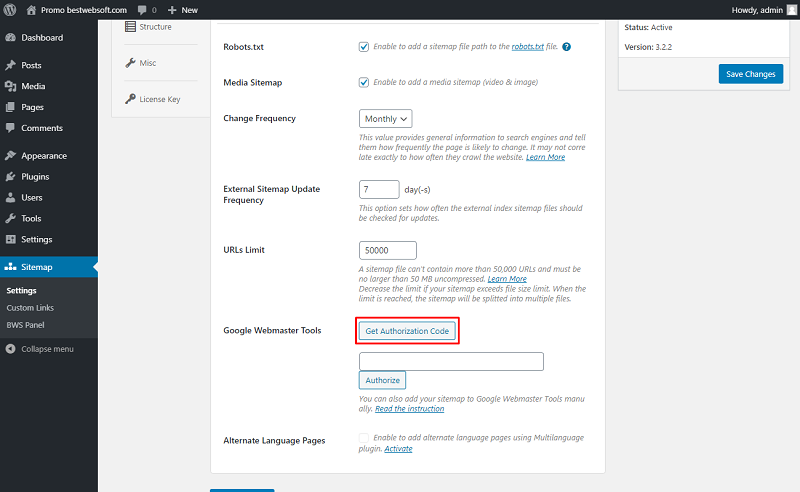Click Posts pin icon
The width and height of the screenshot is (800, 492).
point(10,65)
